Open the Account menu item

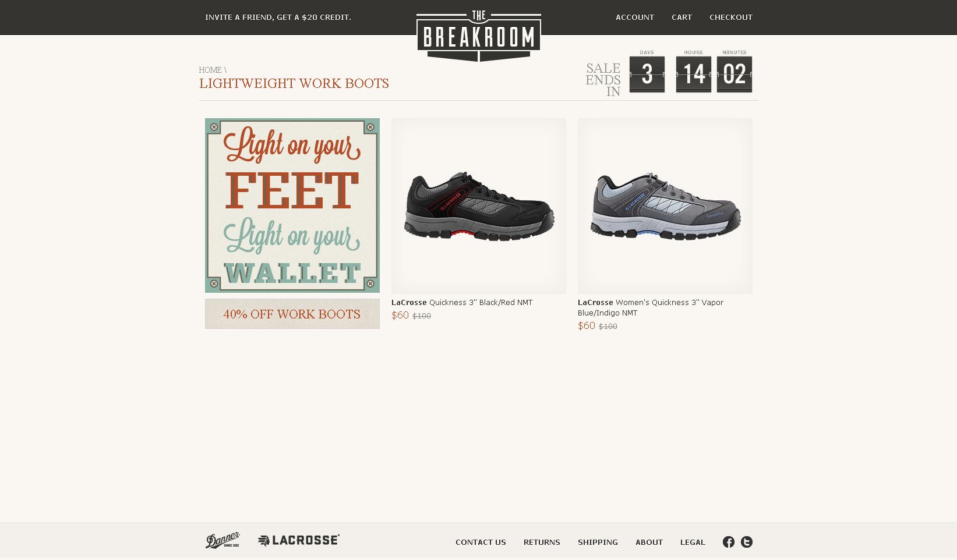point(635,17)
